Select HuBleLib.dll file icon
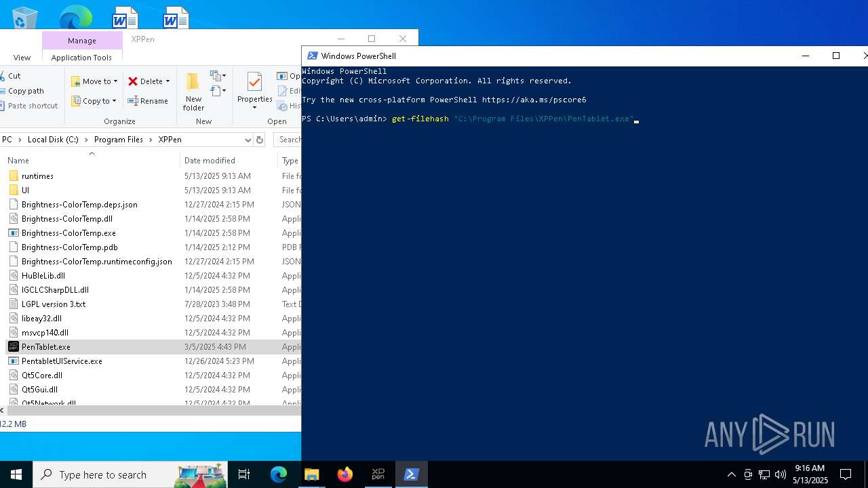This screenshot has width=868, height=488. pyautogui.click(x=14, y=276)
